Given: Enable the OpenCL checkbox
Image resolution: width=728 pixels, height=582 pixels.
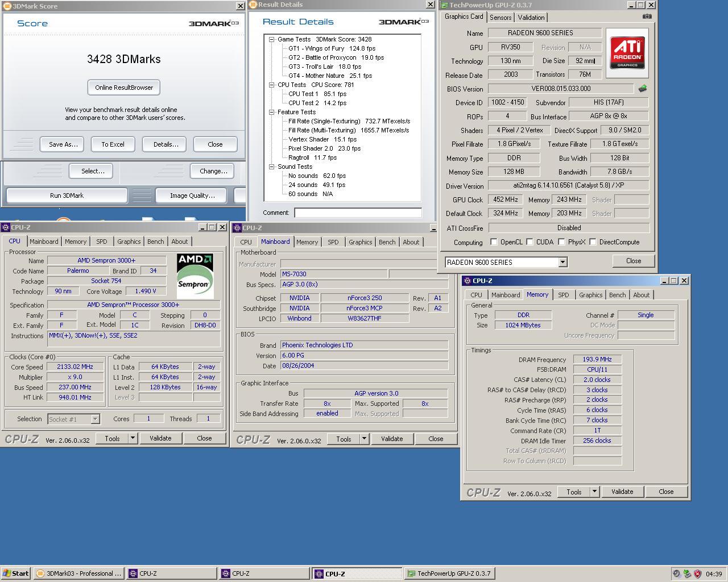Looking at the screenshot, I should click(494, 242).
